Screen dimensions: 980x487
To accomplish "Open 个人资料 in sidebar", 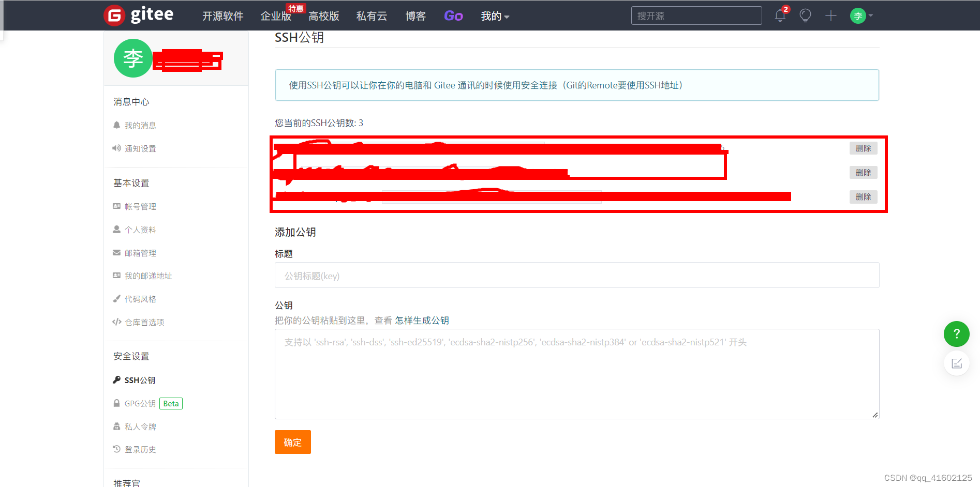I will (x=140, y=230).
